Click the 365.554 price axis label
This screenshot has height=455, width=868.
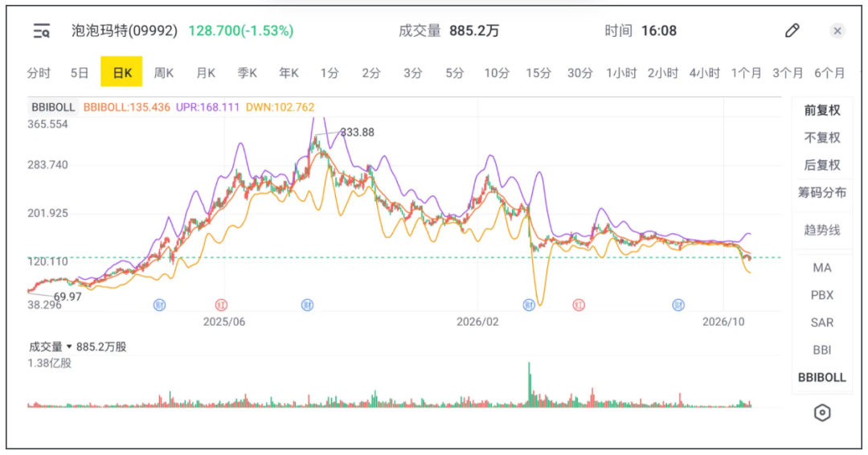47,125
